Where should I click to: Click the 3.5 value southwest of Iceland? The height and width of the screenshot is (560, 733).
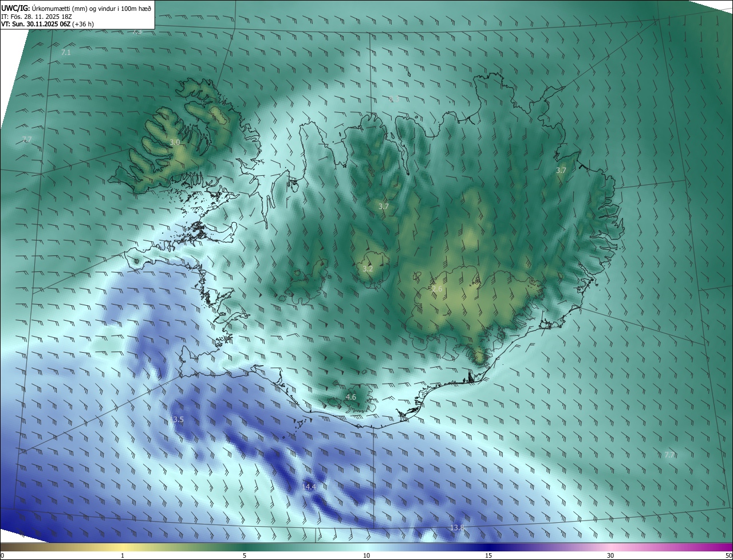pos(178,420)
